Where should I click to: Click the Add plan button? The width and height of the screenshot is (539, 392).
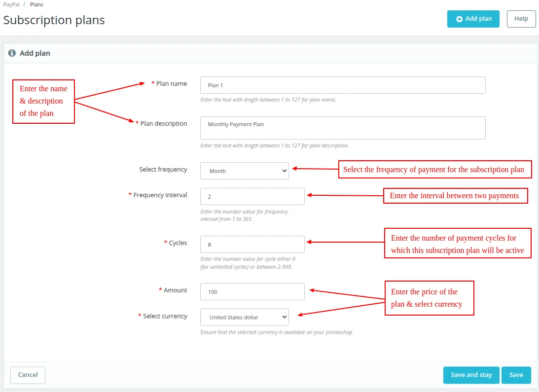(x=473, y=19)
